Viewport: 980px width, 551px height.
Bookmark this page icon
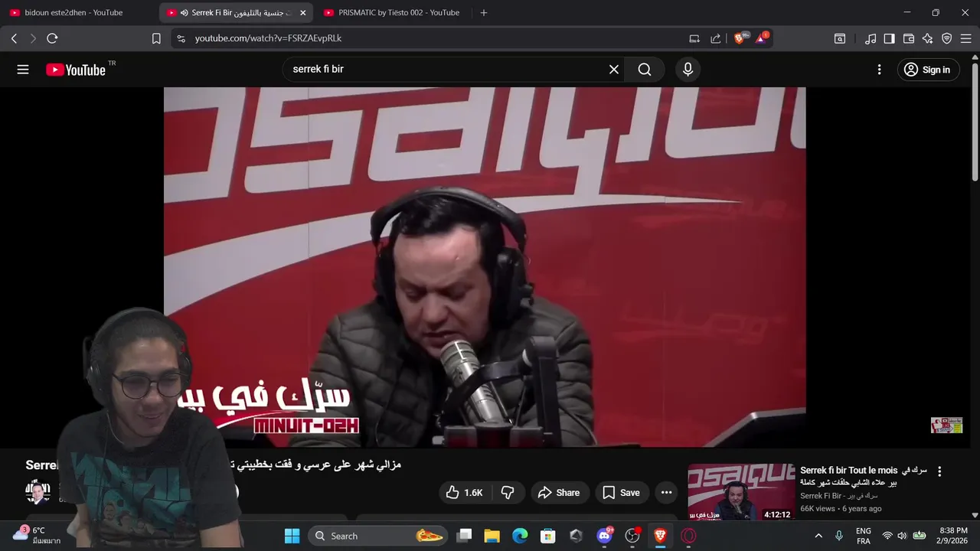click(x=156, y=38)
